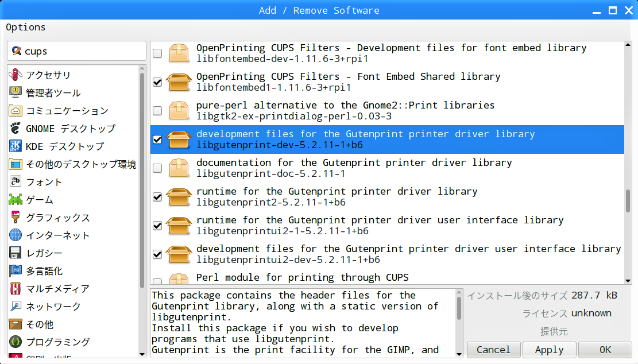
Task: Select the アクセサリ category label
Action: coord(48,75)
